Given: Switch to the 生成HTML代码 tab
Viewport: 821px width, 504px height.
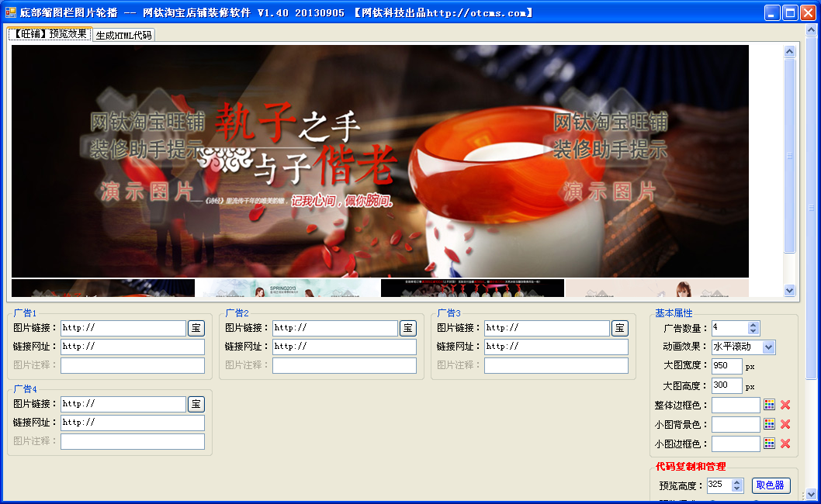Looking at the screenshot, I should pyautogui.click(x=123, y=35).
